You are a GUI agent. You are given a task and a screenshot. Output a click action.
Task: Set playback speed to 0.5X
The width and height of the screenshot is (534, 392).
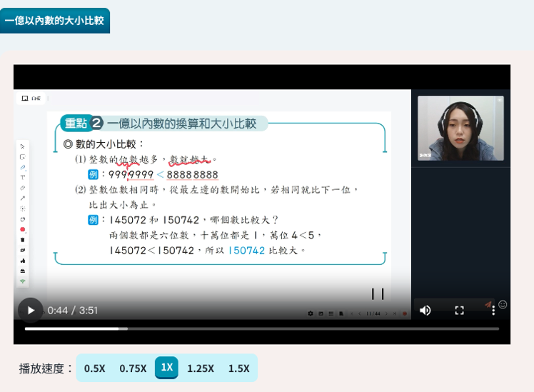tap(94, 368)
